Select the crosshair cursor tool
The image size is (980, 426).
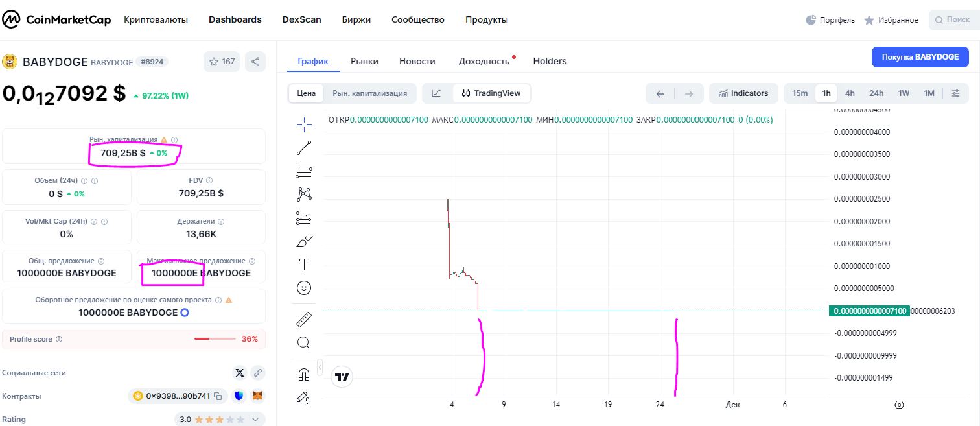304,124
